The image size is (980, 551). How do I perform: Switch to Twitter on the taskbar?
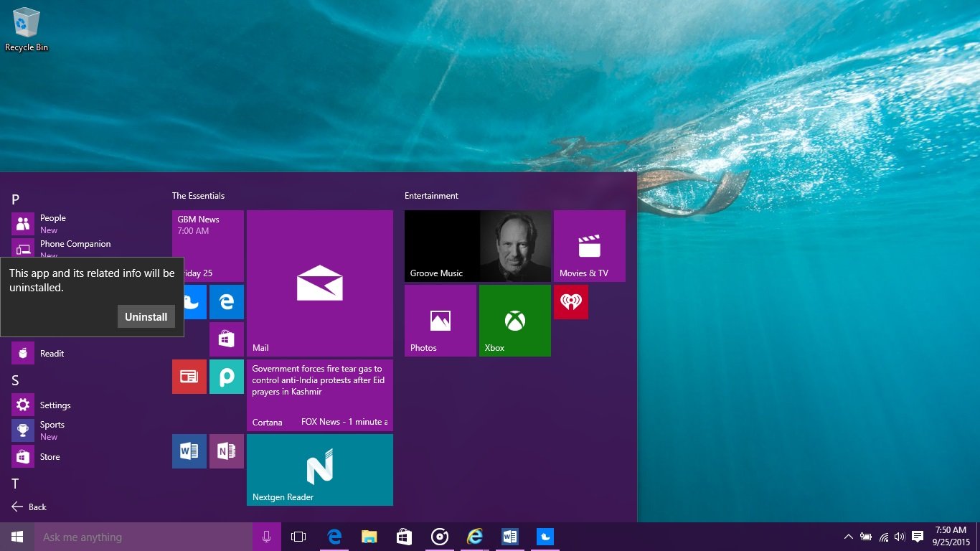pos(545,537)
